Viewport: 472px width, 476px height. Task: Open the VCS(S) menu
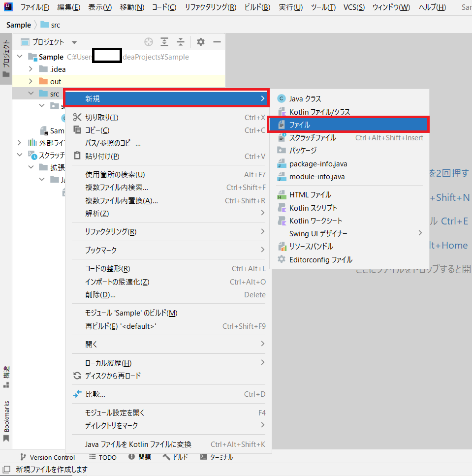354,7
